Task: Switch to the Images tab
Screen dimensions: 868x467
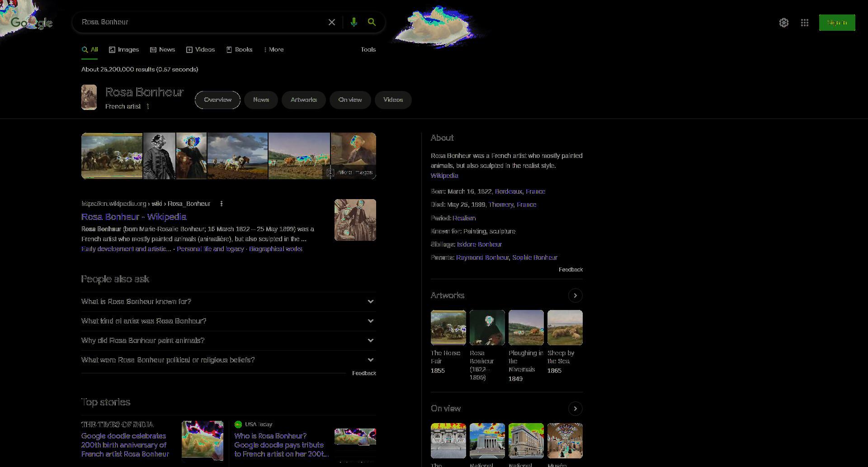Action: point(124,50)
